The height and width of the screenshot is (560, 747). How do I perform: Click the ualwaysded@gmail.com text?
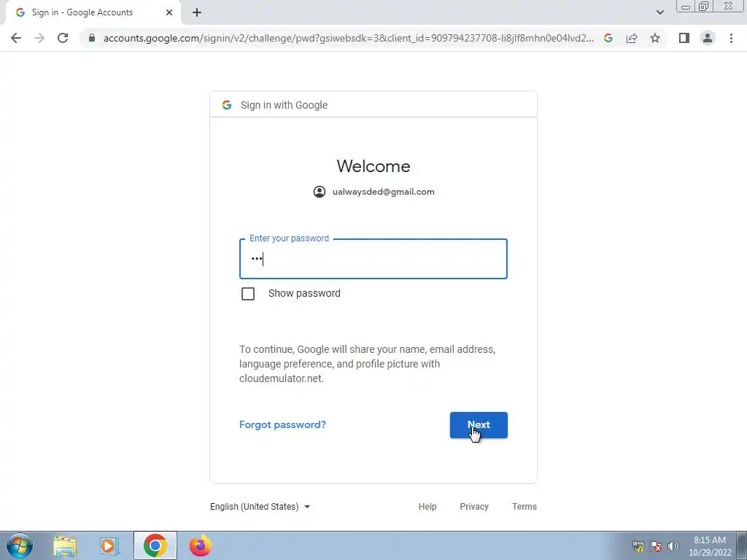[x=384, y=192]
